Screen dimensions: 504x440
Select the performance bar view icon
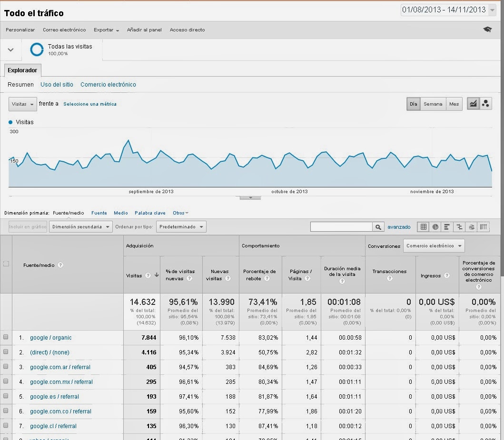(x=447, y=227)
